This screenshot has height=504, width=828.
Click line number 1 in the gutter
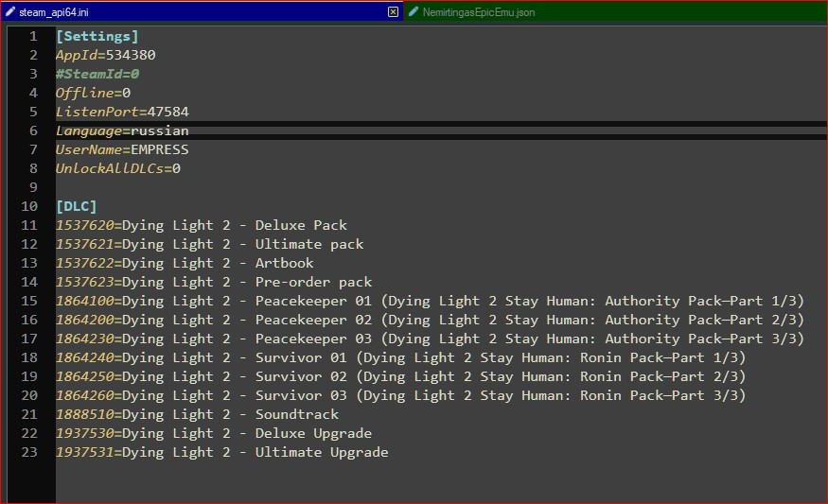tap(33, 36)
